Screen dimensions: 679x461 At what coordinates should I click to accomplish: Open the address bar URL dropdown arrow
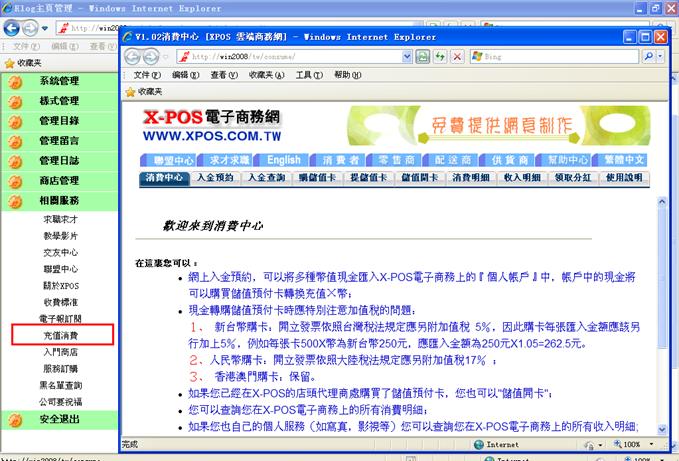coord(408,57)
